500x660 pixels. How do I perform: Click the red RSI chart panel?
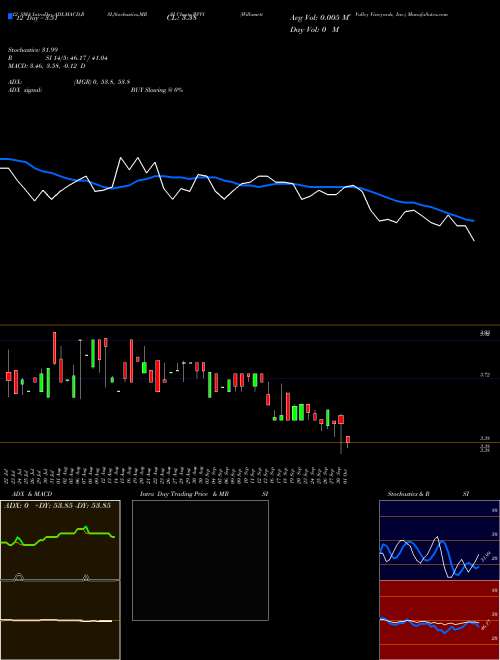tap(439, 620)
